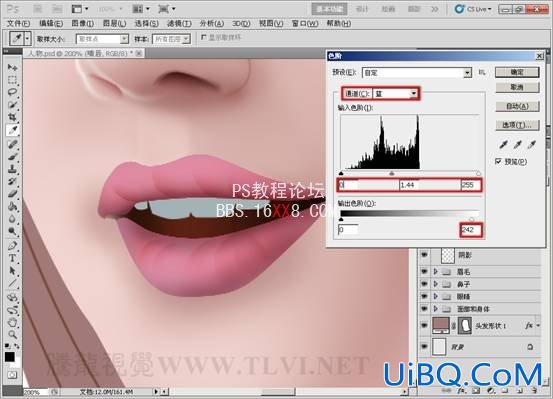This screenshot has height=399, width=553.
Task: Open the 取样大小 dropdown
Action: coord(102,39)
